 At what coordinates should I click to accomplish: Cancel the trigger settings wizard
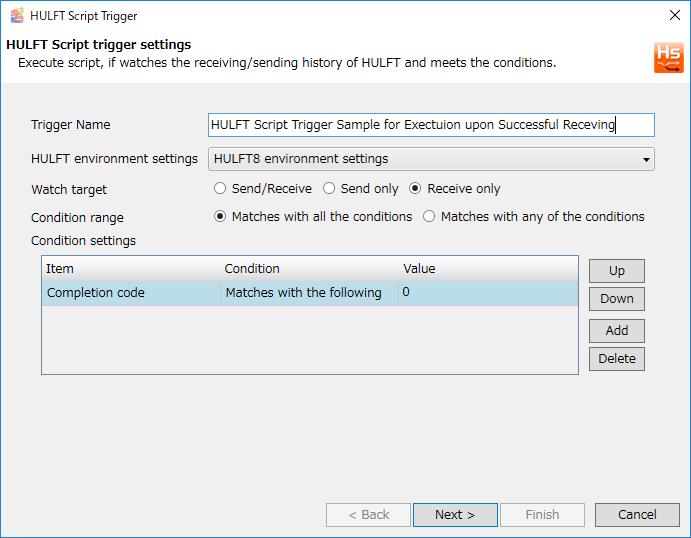637,515
